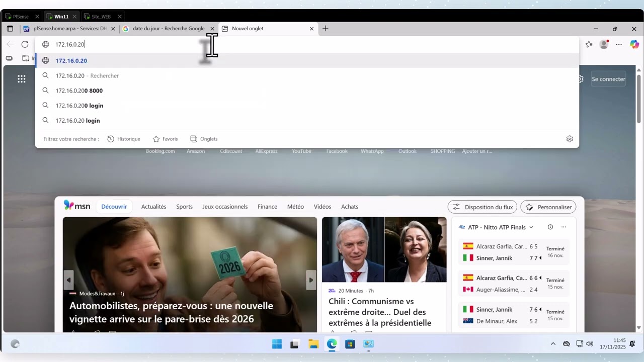Open the clock showing 11:45 17/11/2025
Viewport: 644px width, 362px height.
pyautogui.click(x=612, y=344)
